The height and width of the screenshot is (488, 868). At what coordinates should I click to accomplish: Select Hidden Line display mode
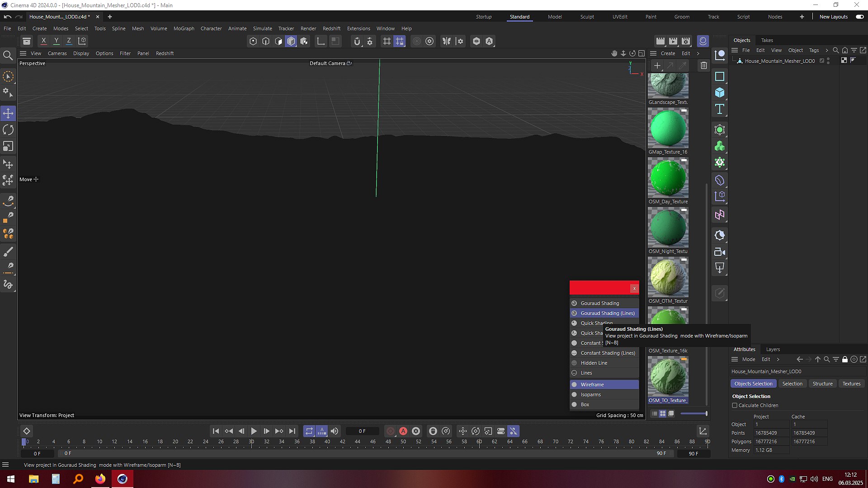point(604,363)
